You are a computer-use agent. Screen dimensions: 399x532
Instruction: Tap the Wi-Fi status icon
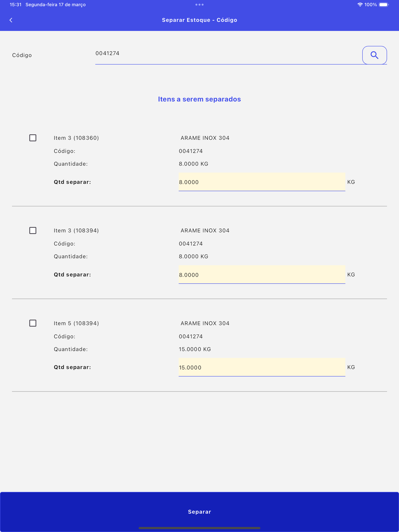tap(360, 5)
